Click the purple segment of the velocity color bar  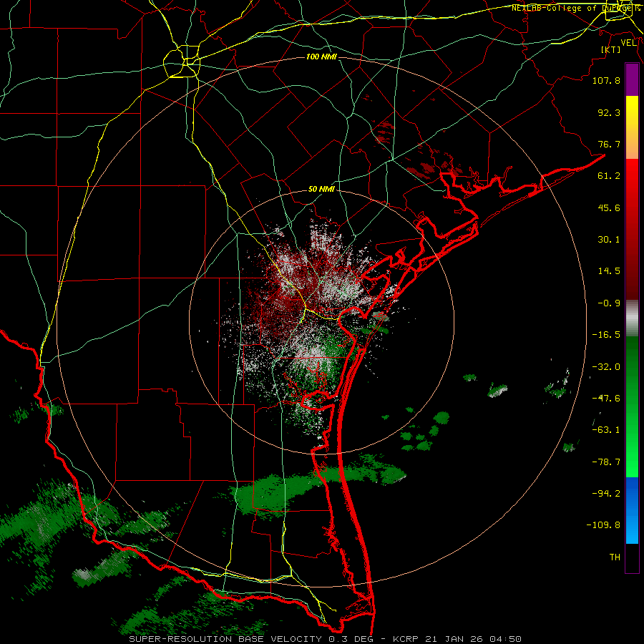(x=632, y=80)
